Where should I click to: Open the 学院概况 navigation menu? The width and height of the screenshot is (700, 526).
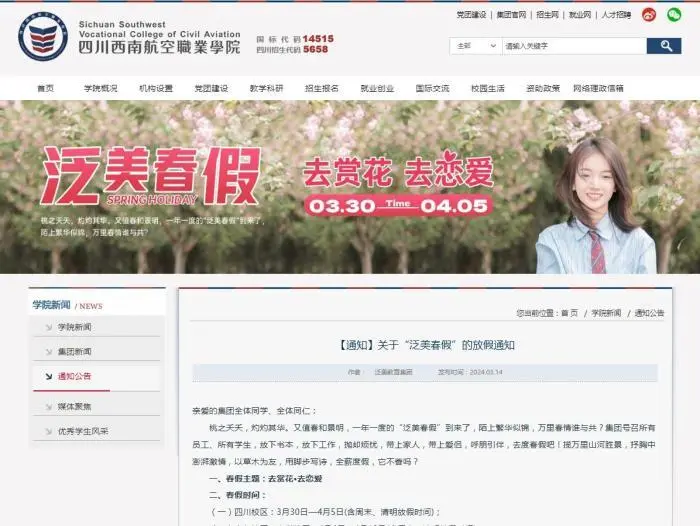click(x=100, y=88)
